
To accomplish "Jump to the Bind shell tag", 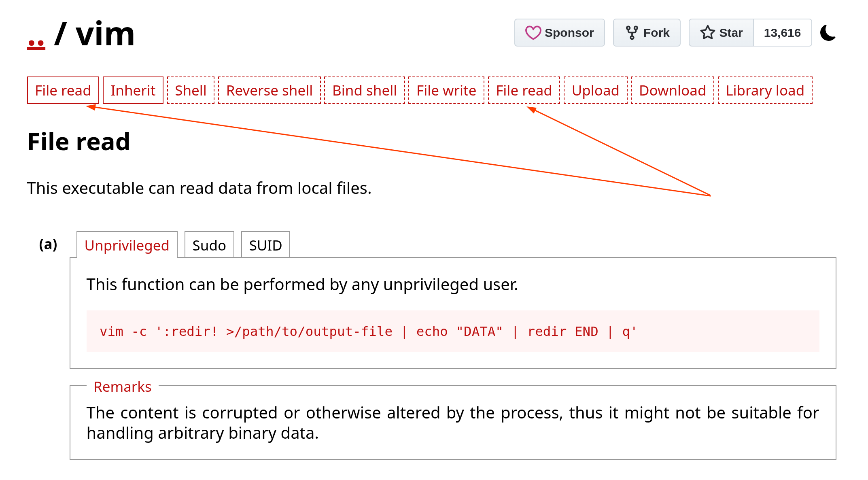I will [x=365, y=90].
